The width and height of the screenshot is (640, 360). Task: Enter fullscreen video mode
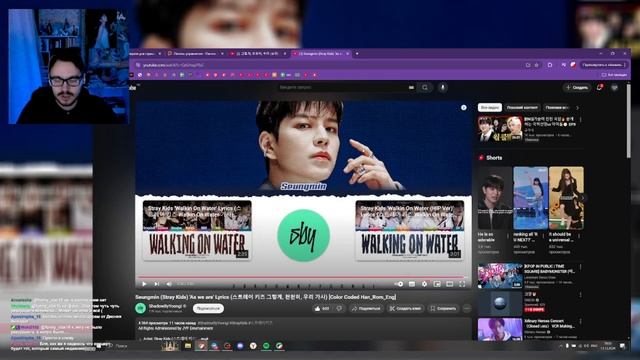tap(462, 284)
